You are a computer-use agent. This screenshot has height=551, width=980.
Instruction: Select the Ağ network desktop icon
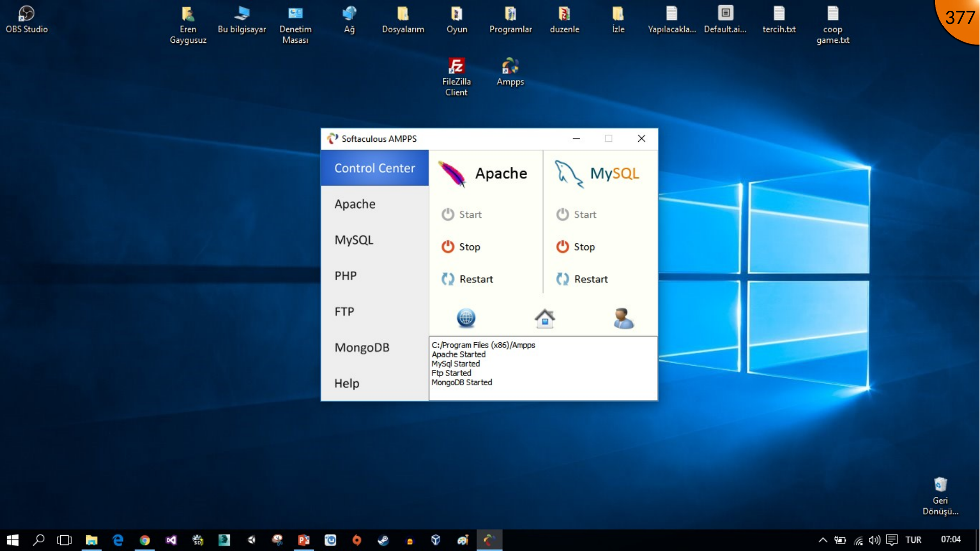(349, 19)
